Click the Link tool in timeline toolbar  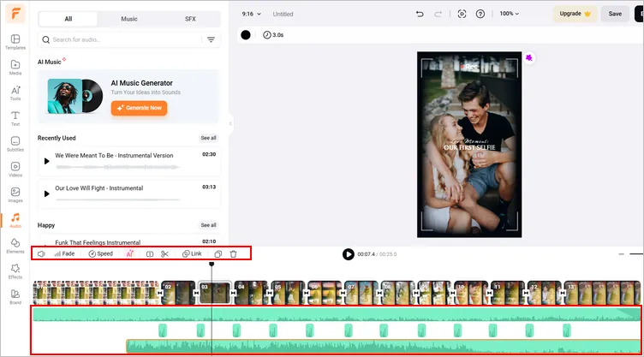[192, 254]
